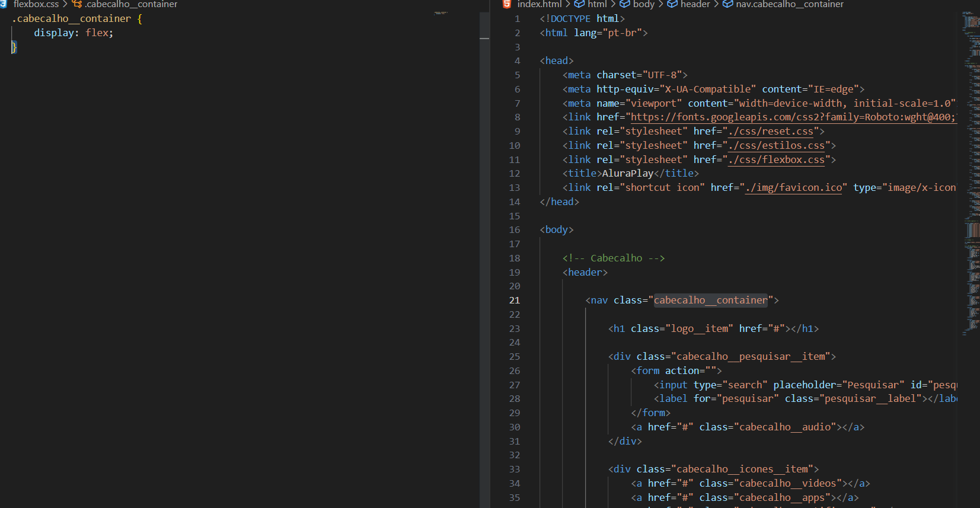Click the cabecalho__videos class value
980x508 pixels.
pyautogui.click(x=788, y=484)
